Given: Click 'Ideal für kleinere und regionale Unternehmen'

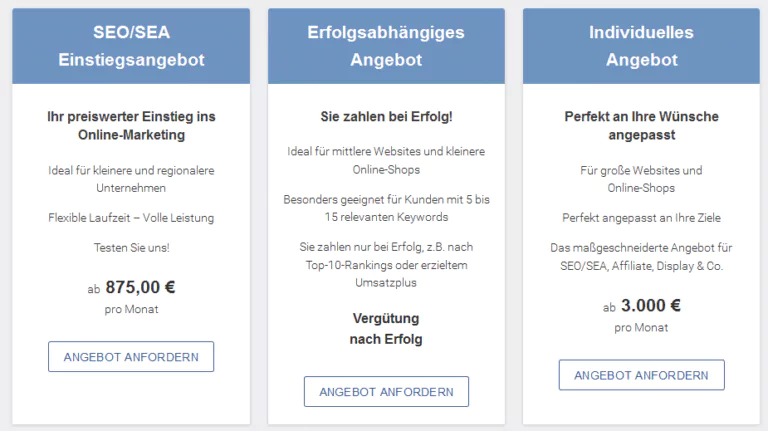Looking at the screenshot, I should click(x=131, y=178).
